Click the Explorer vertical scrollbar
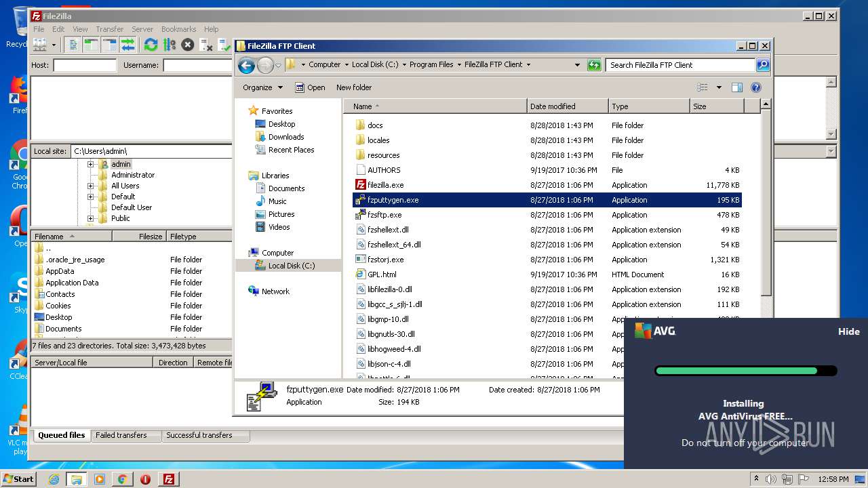The height and width of the screenshot is (488, 868). coord(766,203)
